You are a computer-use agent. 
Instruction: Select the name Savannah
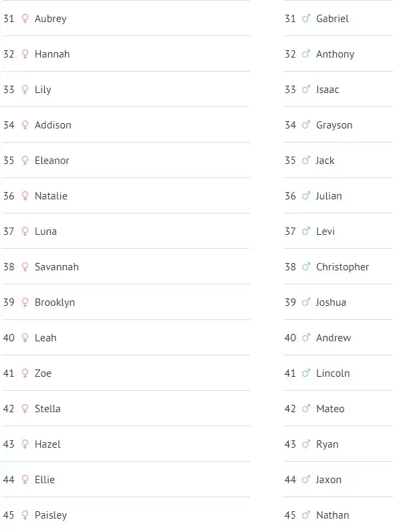(x=57, y=267)
